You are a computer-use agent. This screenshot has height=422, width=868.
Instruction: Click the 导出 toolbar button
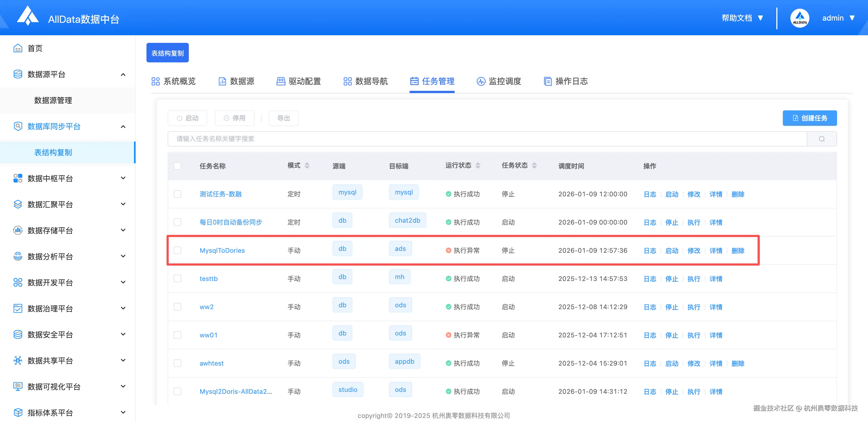tap(283, 118)
